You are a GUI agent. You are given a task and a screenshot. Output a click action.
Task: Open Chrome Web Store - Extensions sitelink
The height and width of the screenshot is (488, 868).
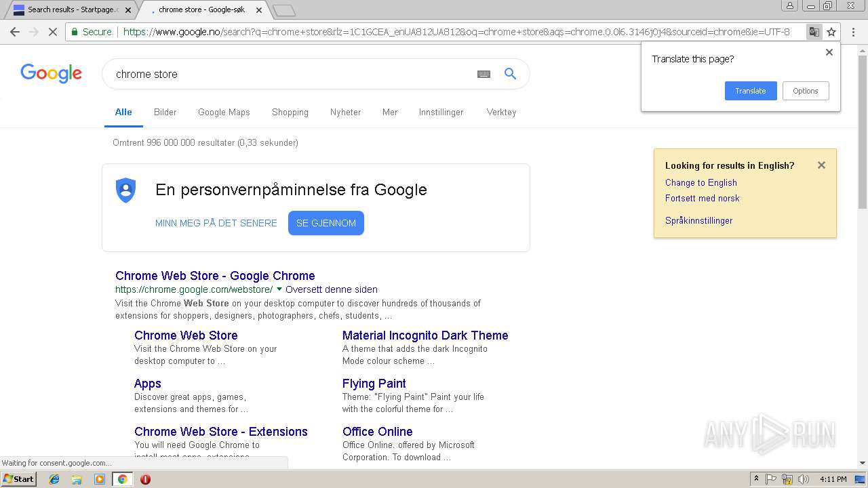[x=221, y=432]
